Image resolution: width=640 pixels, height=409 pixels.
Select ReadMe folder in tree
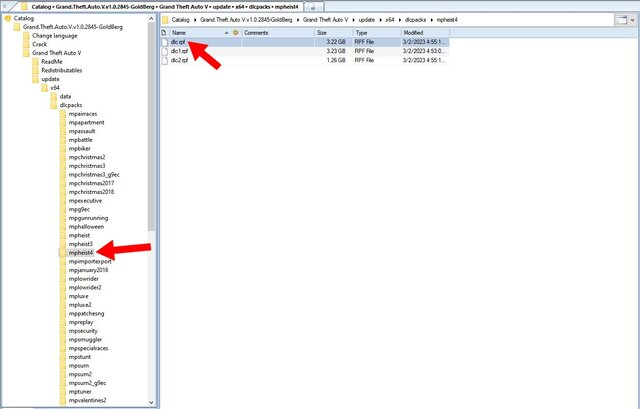(x=52, y=62)
